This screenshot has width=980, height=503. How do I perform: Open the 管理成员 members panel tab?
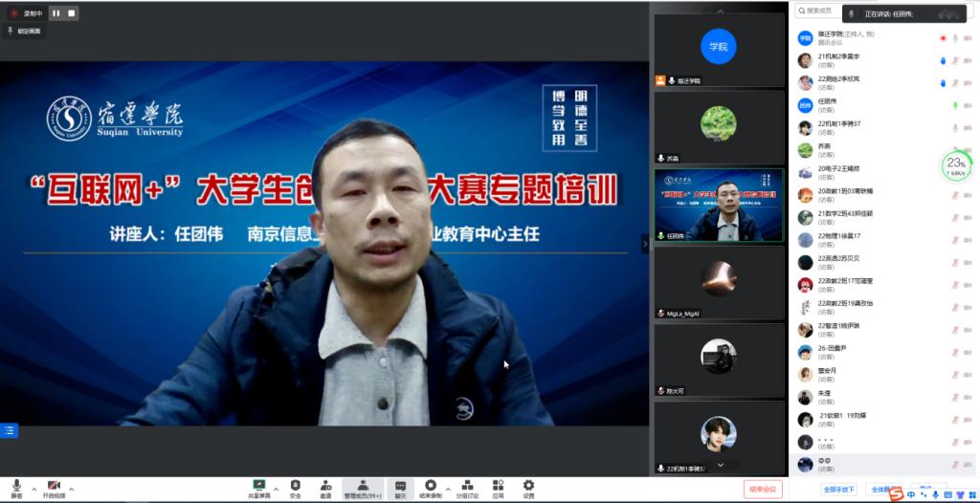tap(363, 486)
